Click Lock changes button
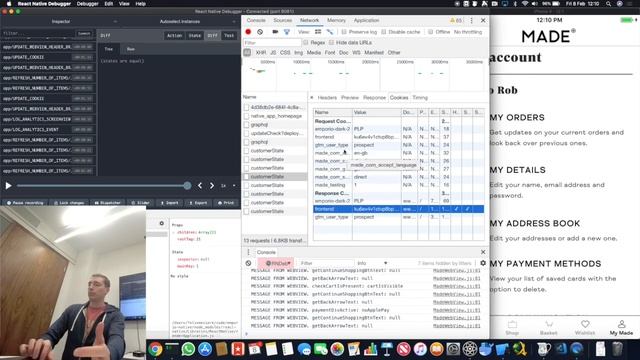640x360 pixels. 69,202
